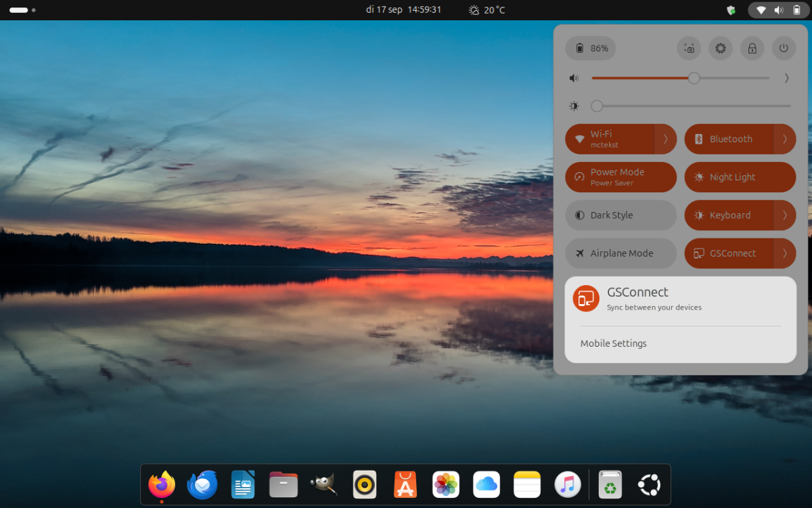Image resolution: width=812 pixels, height=508 pixels.
Task: Expand Bluetooth devices submenu arrow
Action: pos(784,139)
